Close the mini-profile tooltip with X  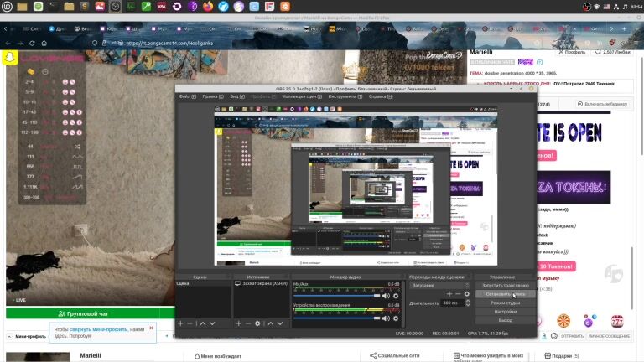point(151,328)
